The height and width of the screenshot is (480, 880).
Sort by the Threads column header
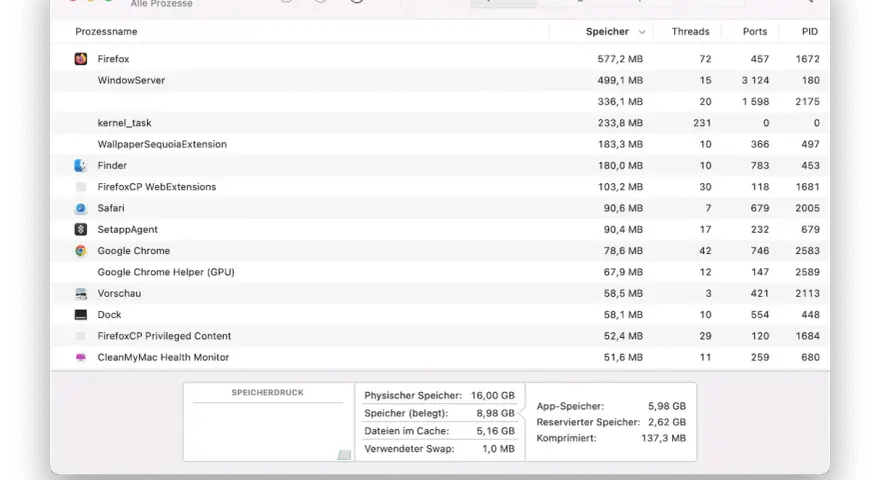[x=690, y=31]
